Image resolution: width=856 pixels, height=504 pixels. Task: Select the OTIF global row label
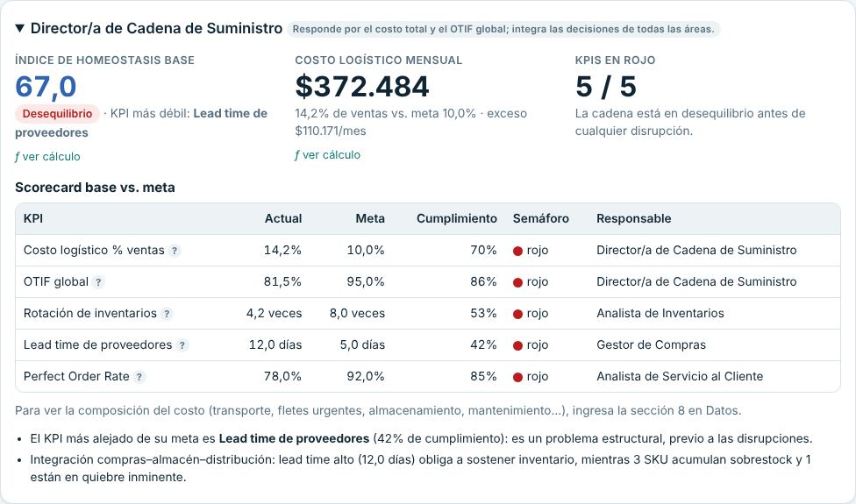point(55,282)
